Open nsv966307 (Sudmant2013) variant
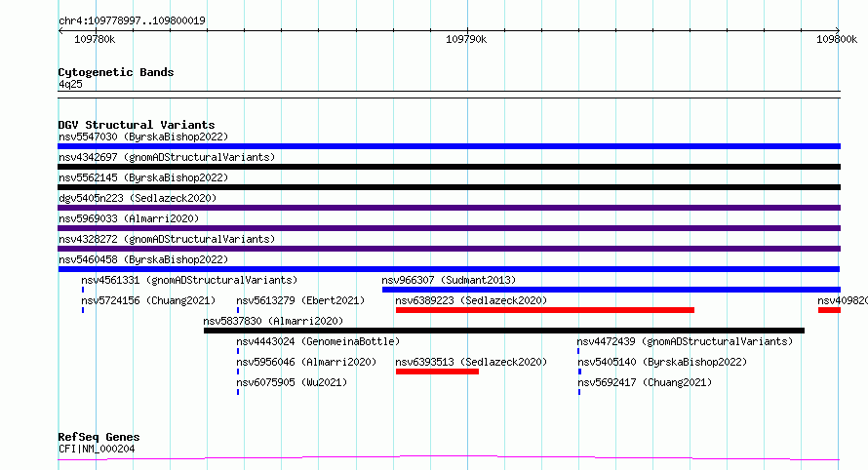The image size is (868, 470). 449,280
